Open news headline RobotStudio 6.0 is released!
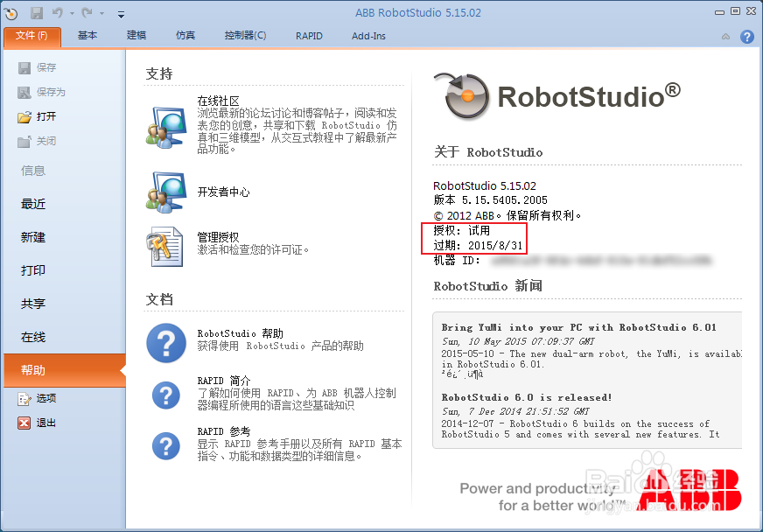 [x=527, y=397]
